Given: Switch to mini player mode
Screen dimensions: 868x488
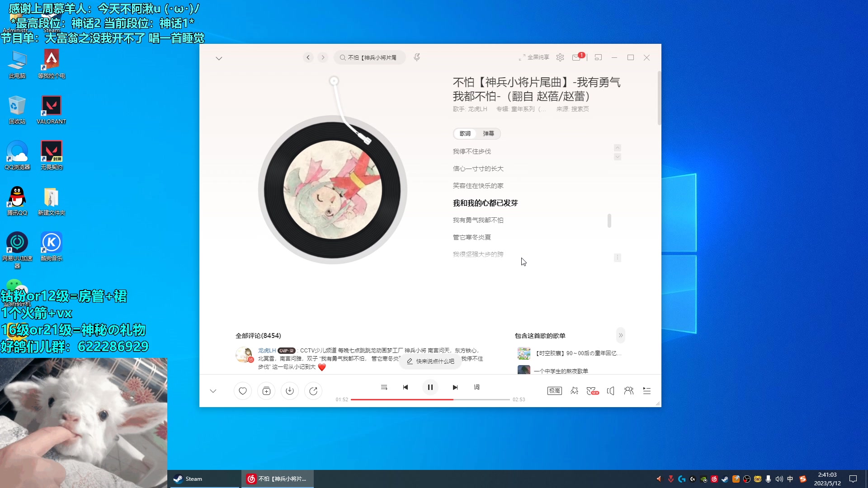Looking at the screenshot, I should pos(598,57).
